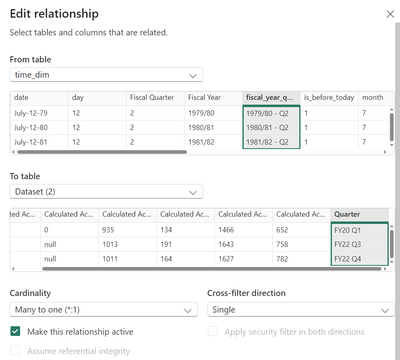The width and height of the screenshot is (400, 360).
Task: Click the Fiscal Year cell 1980/81
Action: coord(213,128)
